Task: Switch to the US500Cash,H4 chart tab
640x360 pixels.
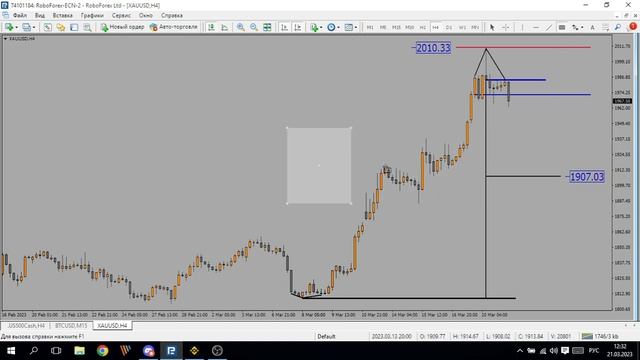Action: click(26, 326)
